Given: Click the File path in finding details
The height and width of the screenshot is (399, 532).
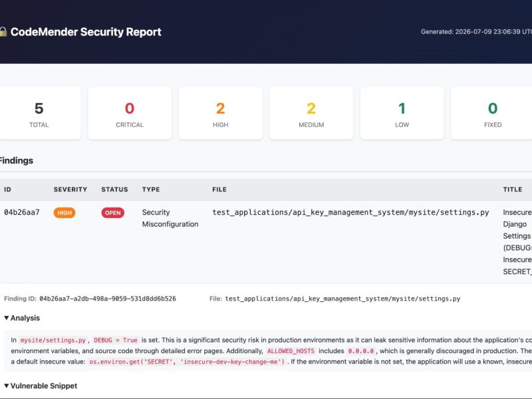Looking at the screenshot, I should [342, 299].
